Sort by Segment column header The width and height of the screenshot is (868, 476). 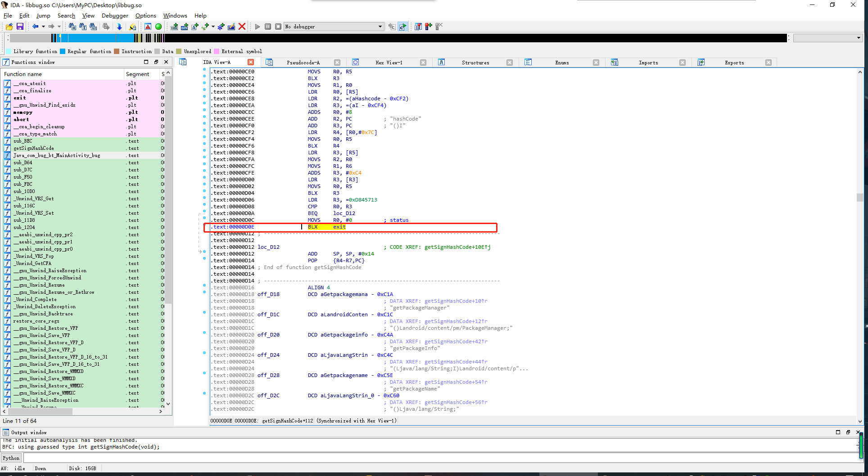point(142,74)
